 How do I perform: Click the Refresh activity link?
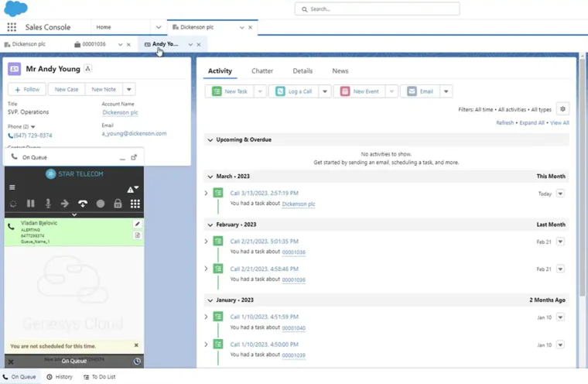click(x=504, y=123)
